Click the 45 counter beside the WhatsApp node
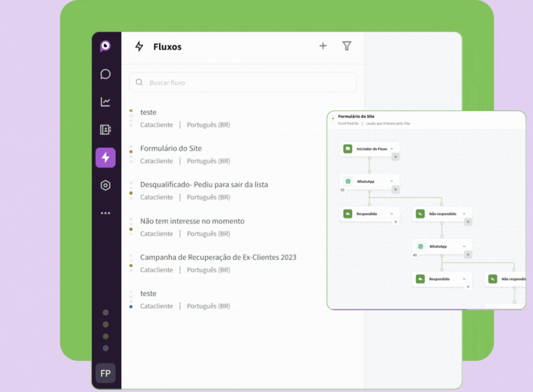Screen dimensions: 533x392 415,255
